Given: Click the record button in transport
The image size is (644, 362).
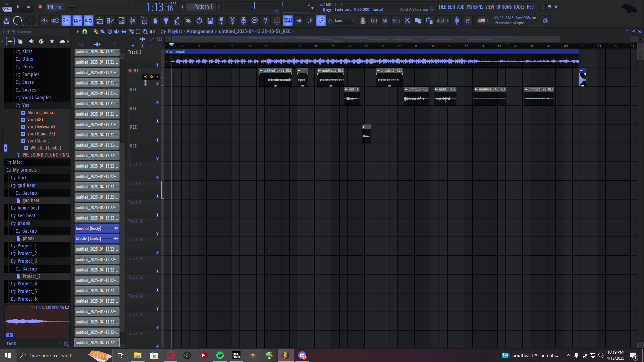Looking at the screenshot, I should (40, 7).
